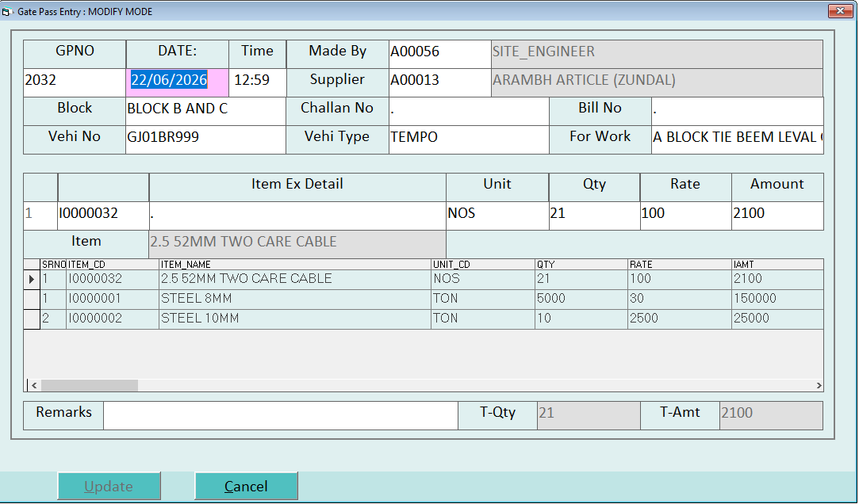Click the RATE column header in the grid
This screenshot has height=504, width=859.
tap(680, 265)
